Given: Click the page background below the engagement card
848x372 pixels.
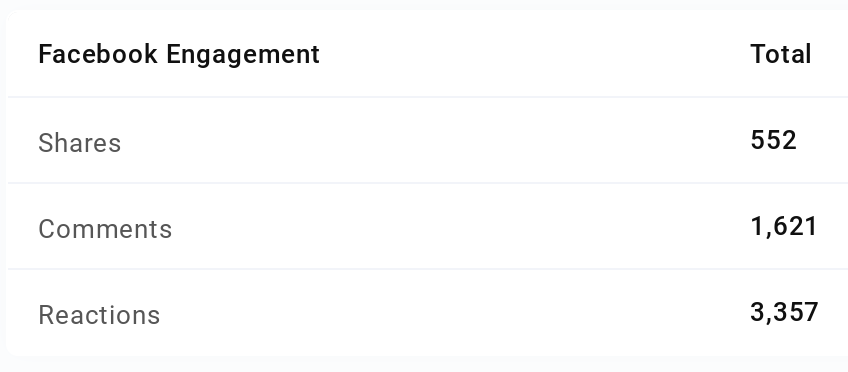Looking at the screenshot, I should tap(424, 365).
